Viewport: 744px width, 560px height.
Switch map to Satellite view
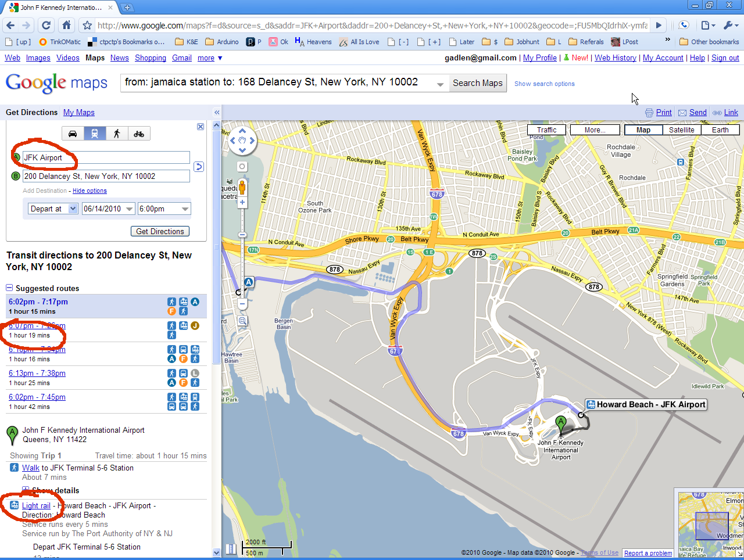coord(681,130)
